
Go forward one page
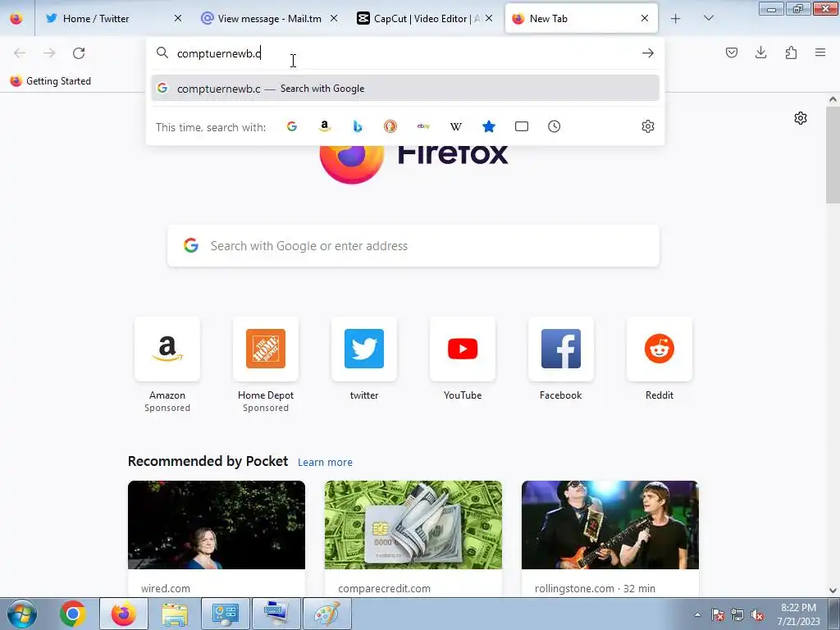[x=49, y=53]
